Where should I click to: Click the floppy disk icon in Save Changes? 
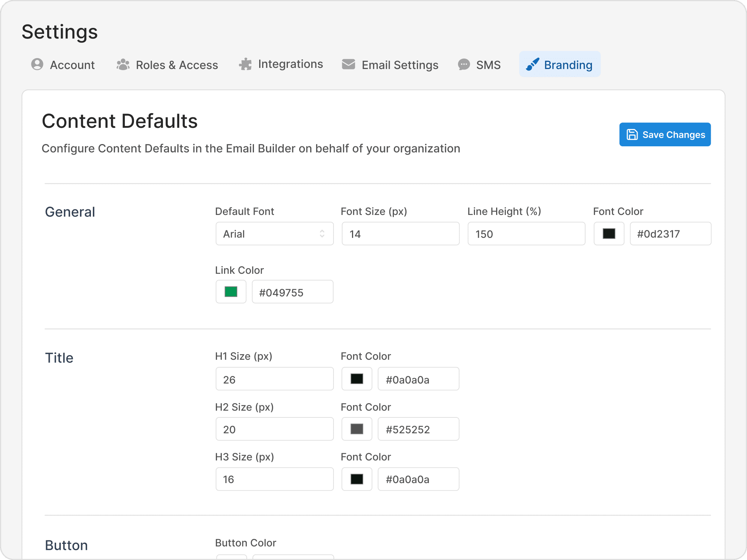tap(632, 135)
